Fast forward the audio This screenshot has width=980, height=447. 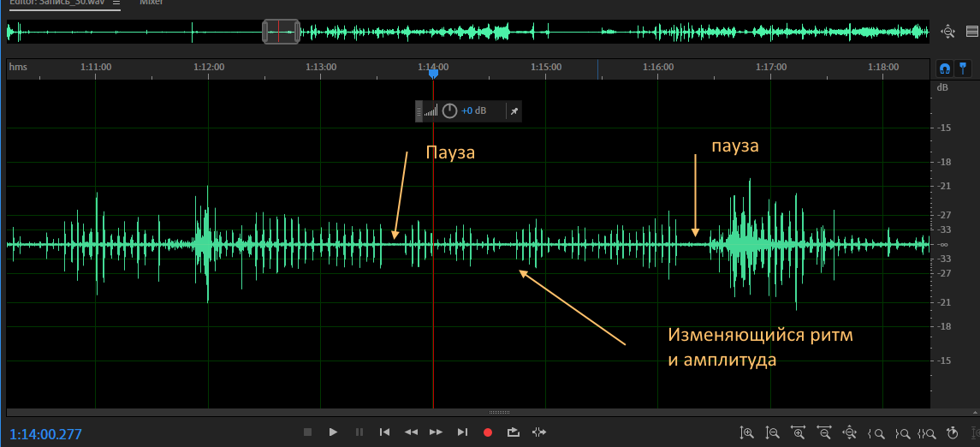tap(437, 432)
